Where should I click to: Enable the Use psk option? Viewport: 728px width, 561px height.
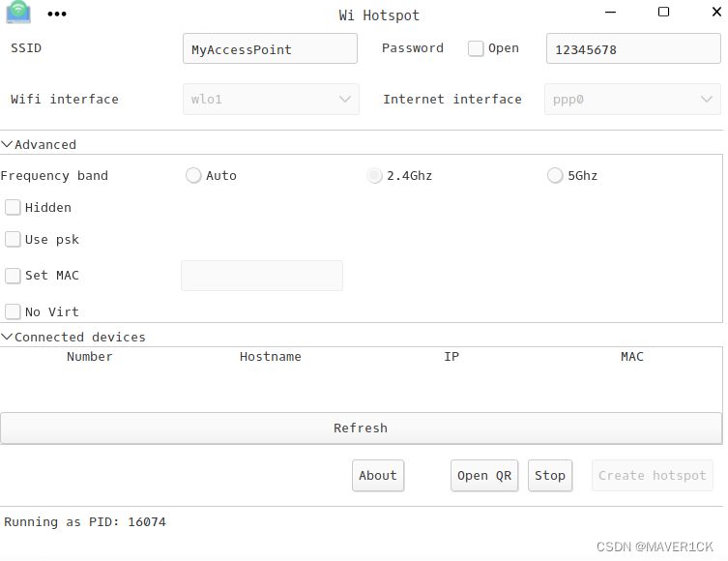13,239
